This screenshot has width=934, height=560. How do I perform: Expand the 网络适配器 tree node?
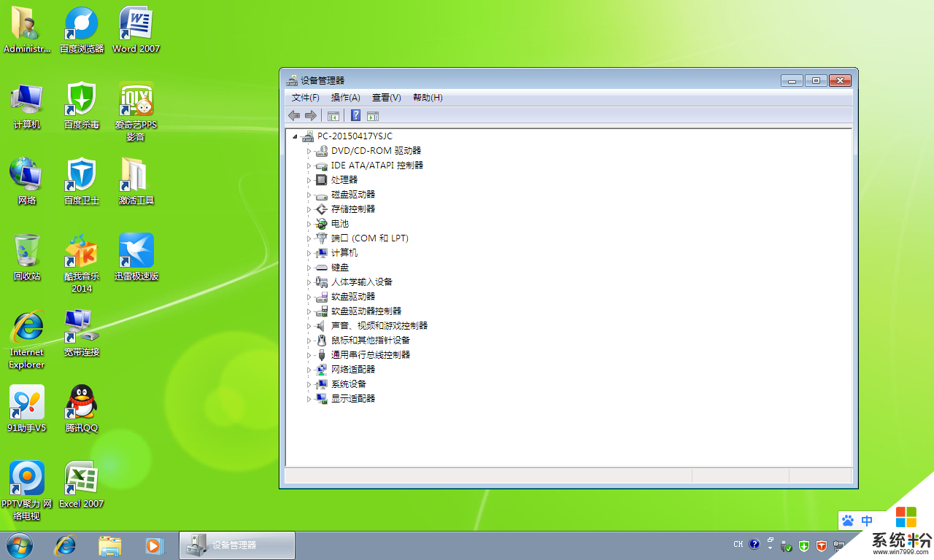[309, 370]
